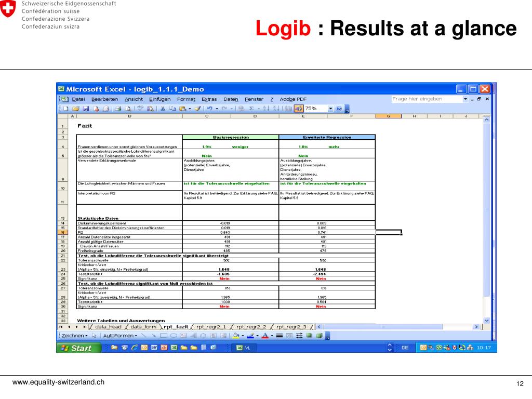Select the Format Painter brush icon

(197, 109)
